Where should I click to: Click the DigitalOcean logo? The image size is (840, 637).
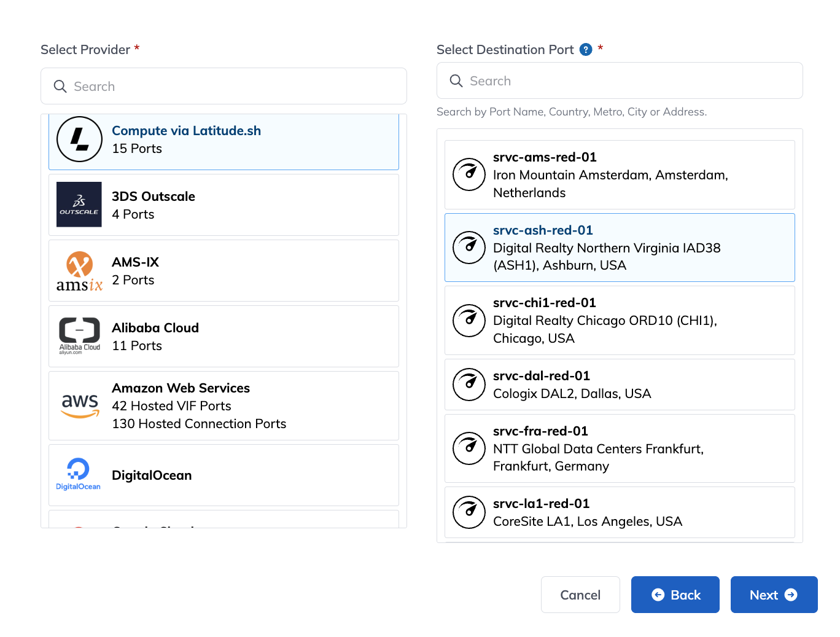(79, 474)
